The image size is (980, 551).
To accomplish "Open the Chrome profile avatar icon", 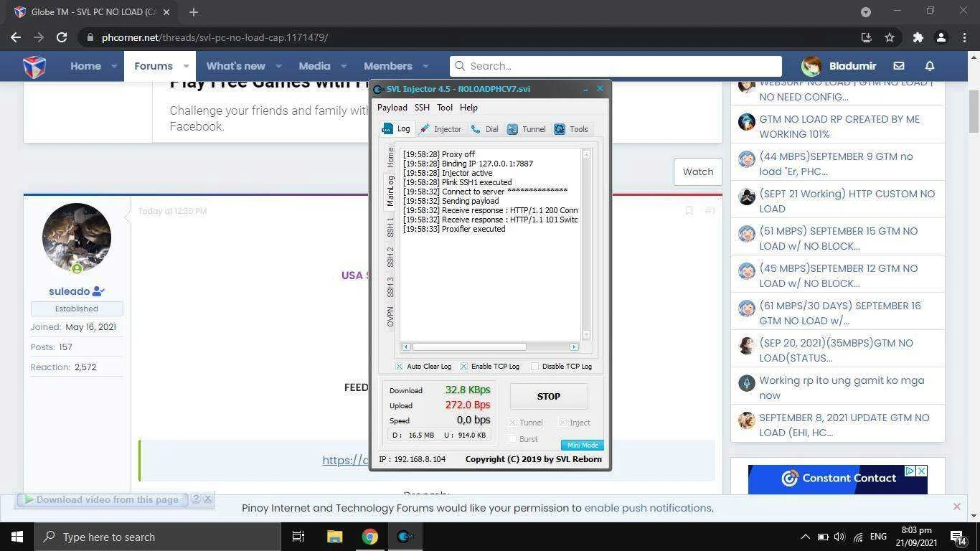I will (941, 37).
